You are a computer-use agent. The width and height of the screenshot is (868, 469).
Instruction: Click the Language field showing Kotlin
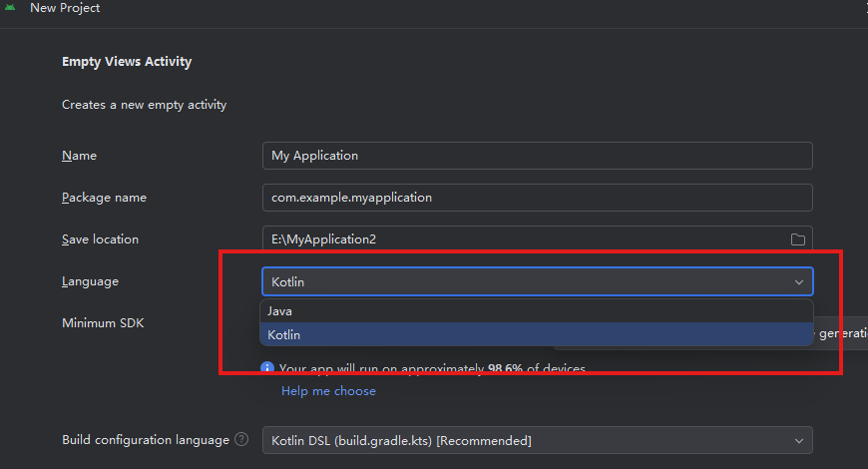519,282
